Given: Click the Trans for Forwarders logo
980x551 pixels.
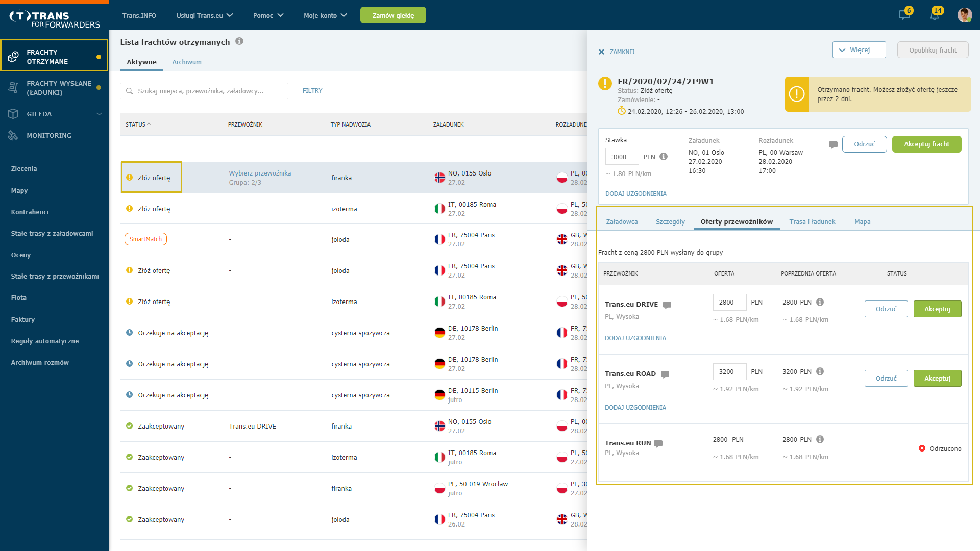Looking at the screenshot, I should (x=54, y=19).
